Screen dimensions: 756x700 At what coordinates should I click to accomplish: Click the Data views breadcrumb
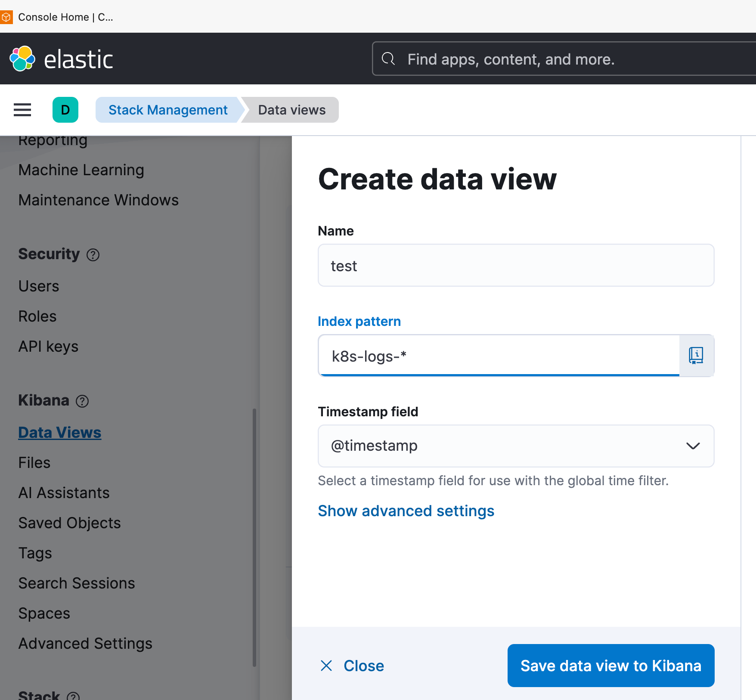point(292,110)
